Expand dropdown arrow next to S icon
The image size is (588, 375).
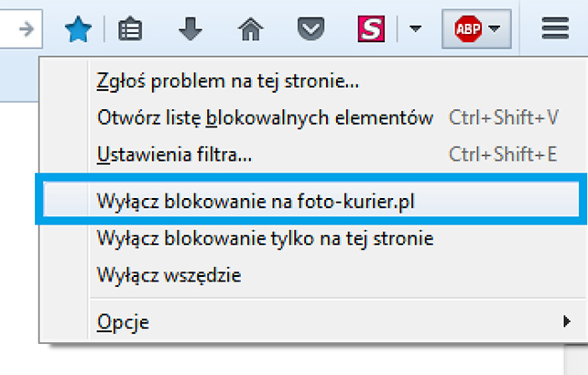point(415,28)
